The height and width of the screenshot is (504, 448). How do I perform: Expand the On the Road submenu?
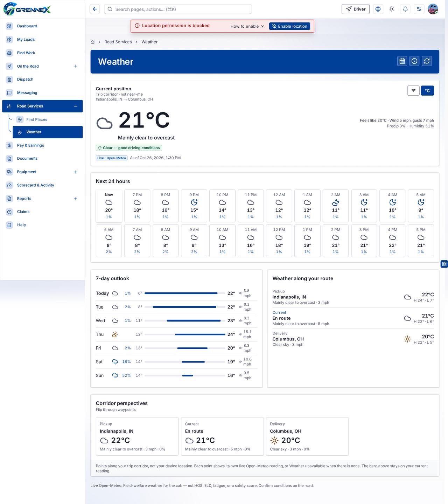click(x=76, y=66)
